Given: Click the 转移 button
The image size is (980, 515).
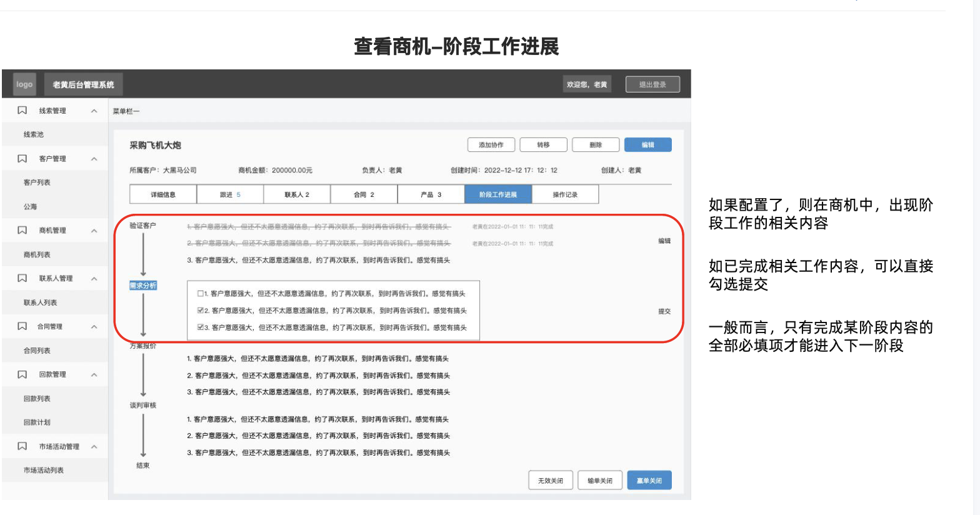Looking at the screenshot, I should tap(544, 145).
